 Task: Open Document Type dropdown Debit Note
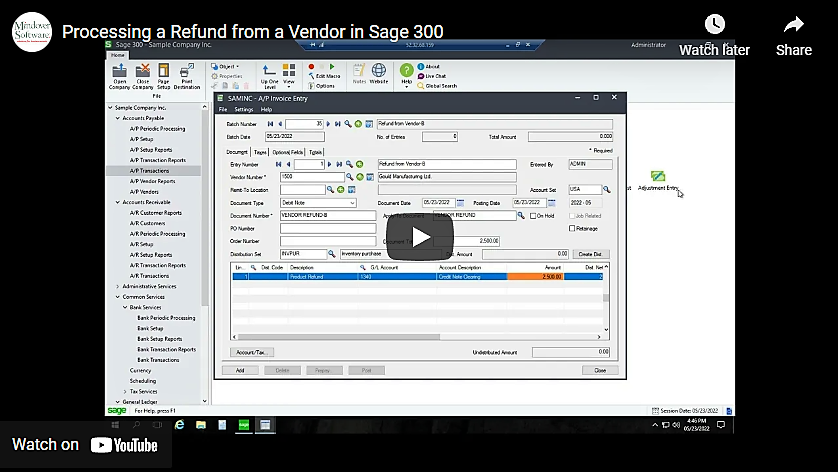click(x=318, y=203)
